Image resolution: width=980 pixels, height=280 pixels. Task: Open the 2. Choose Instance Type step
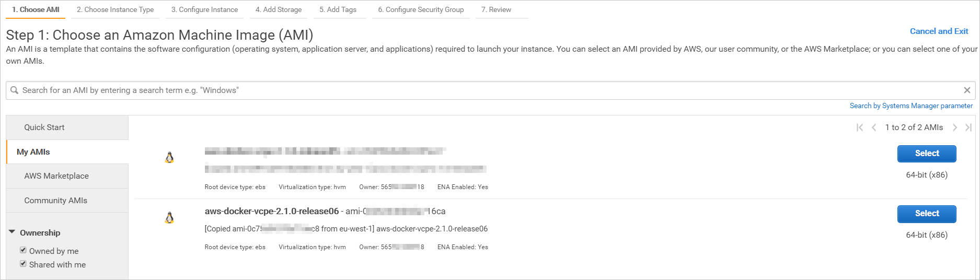tap(115, 9)
